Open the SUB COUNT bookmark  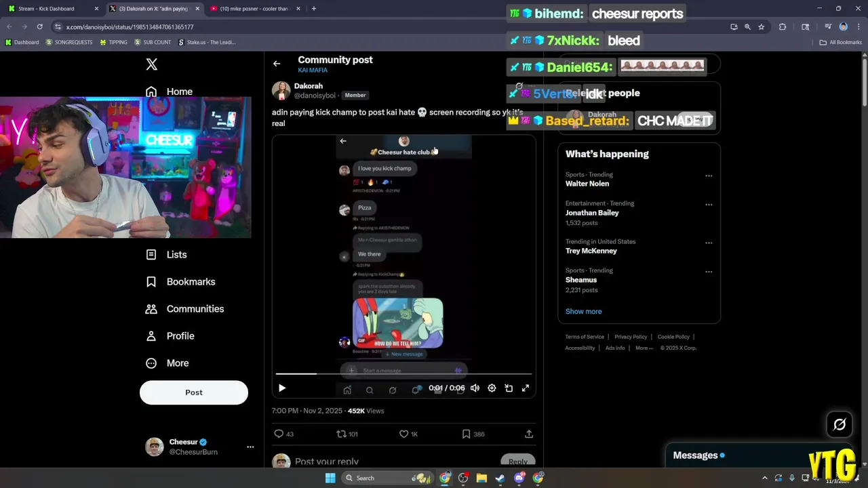point(153,42)
